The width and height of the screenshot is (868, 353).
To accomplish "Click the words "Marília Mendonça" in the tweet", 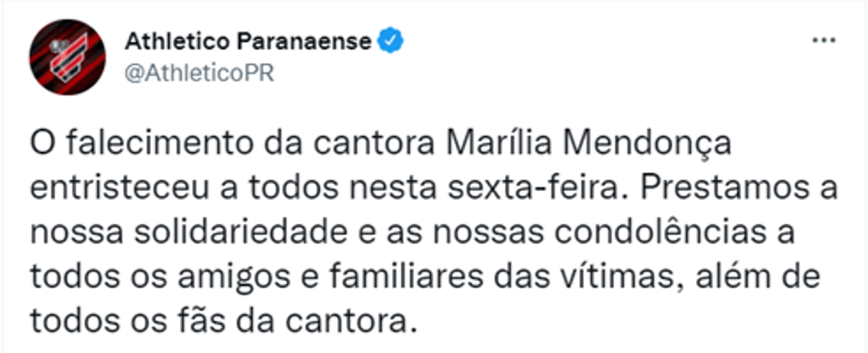I will pos(588,144).
